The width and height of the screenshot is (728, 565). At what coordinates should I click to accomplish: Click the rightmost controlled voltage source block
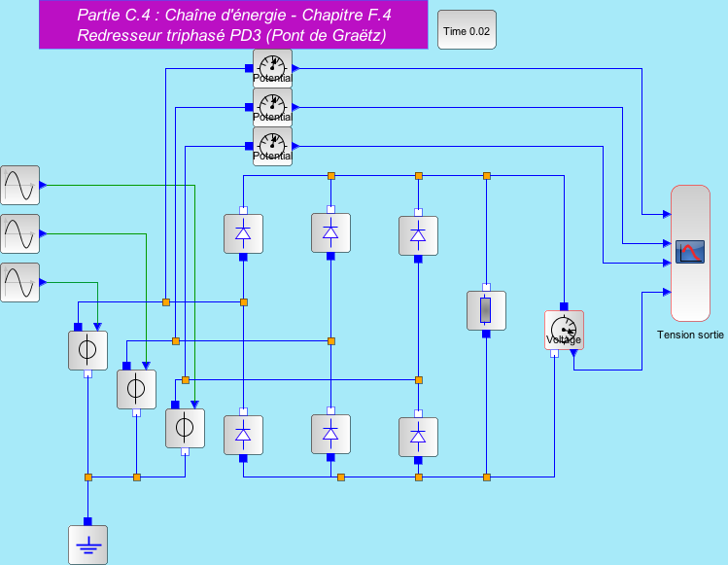pyautogui.click(x=185, y=428)
